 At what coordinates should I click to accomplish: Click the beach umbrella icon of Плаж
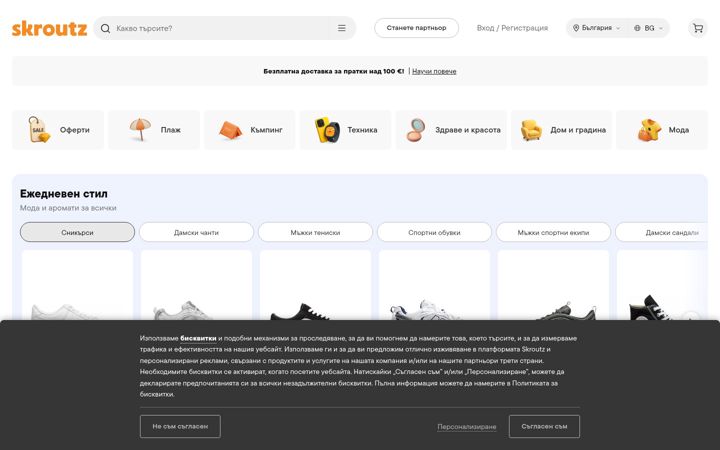tap(140, 129)
